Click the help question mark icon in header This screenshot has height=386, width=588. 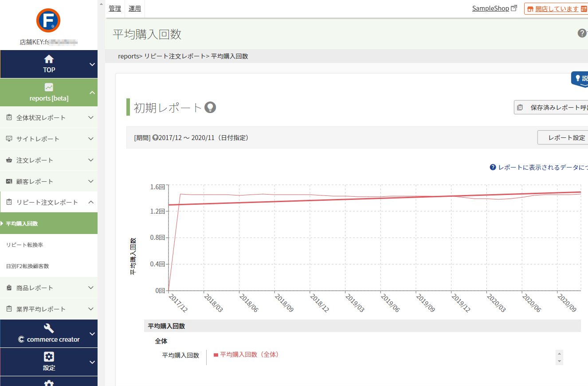pyautogui.click(x=582, y=33)
